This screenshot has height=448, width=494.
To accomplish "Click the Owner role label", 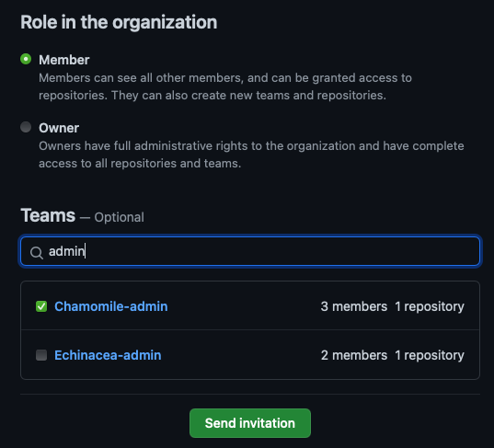I will (59, 128).
